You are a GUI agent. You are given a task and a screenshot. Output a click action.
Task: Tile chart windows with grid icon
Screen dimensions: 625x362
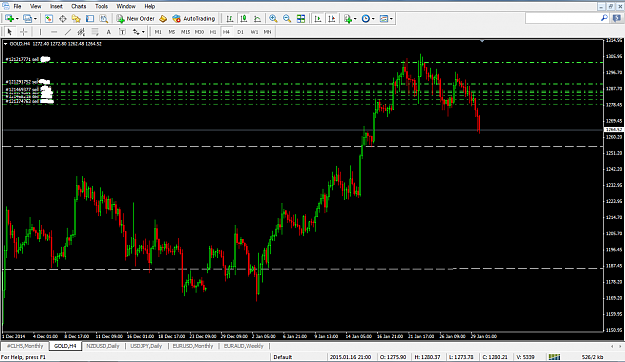[301, 19]
